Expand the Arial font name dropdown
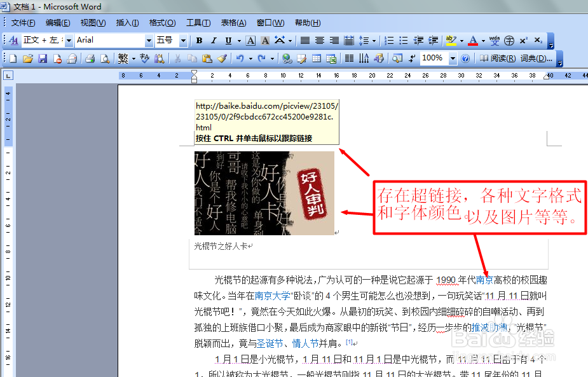Image resolution: width=588 pixels, height=377 pixels. [149, 40]
